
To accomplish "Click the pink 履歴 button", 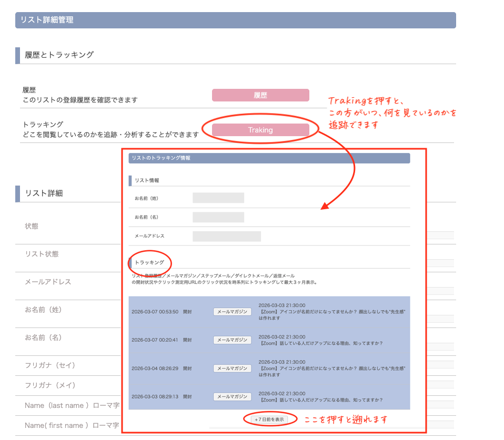I will pos(260,95).
